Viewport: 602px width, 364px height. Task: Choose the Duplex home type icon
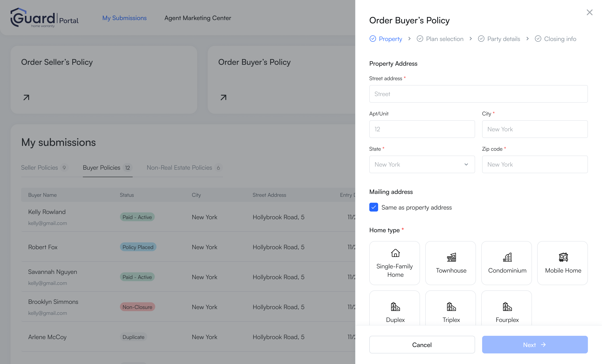[395, 306]
